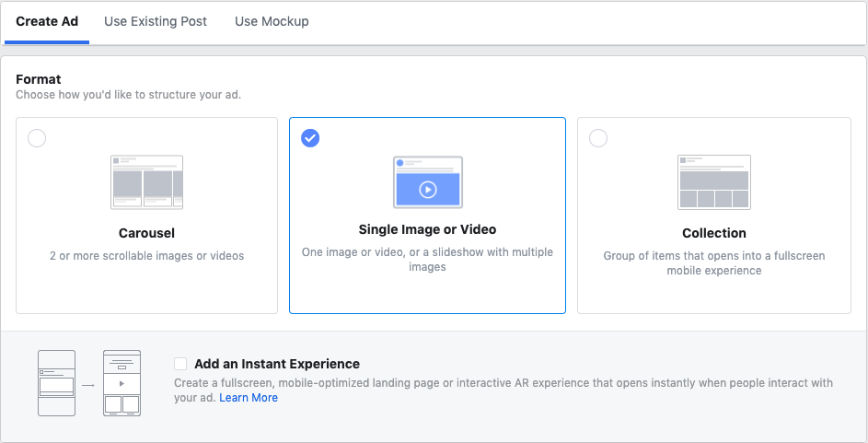Switch to the Create Ad tab
Image resolution: width=868 pixels, height=443 pixels.
tap(47, 21)
